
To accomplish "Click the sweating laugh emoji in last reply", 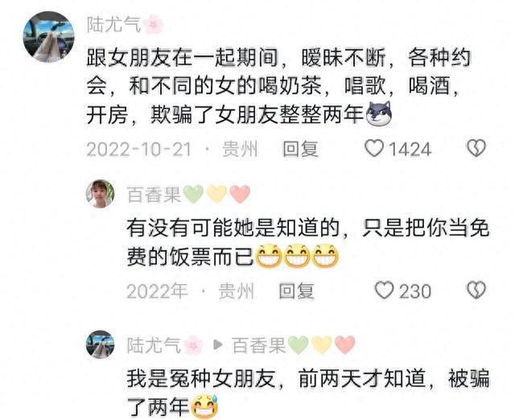I will click(x=205, y=406).
